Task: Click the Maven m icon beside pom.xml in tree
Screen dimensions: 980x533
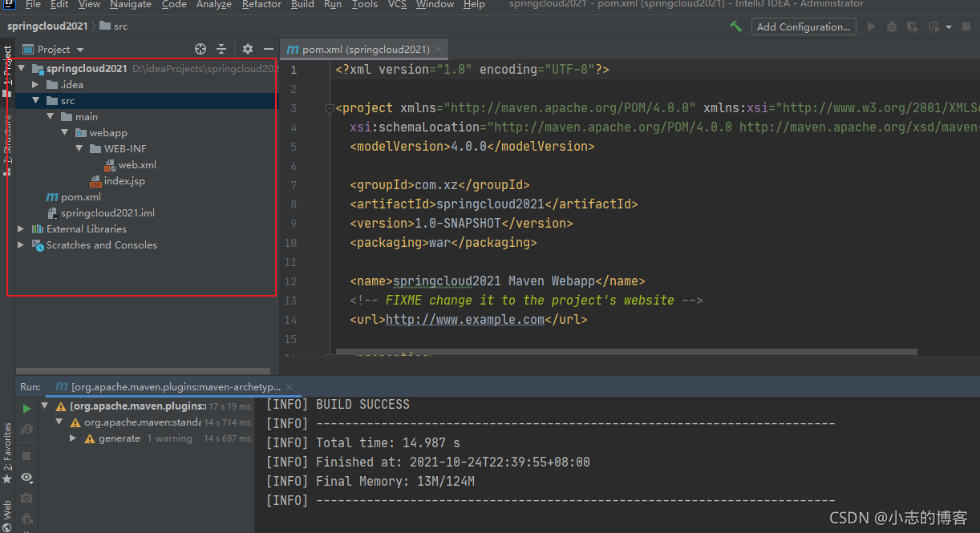Action: 52,197
